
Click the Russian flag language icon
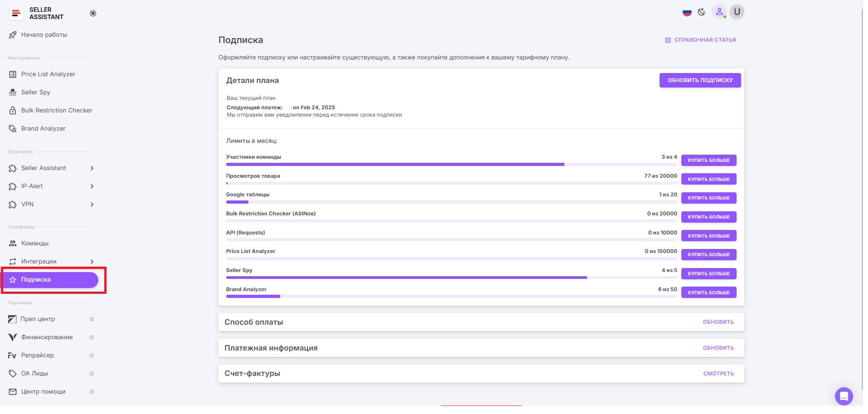click(x=687, y=12)
